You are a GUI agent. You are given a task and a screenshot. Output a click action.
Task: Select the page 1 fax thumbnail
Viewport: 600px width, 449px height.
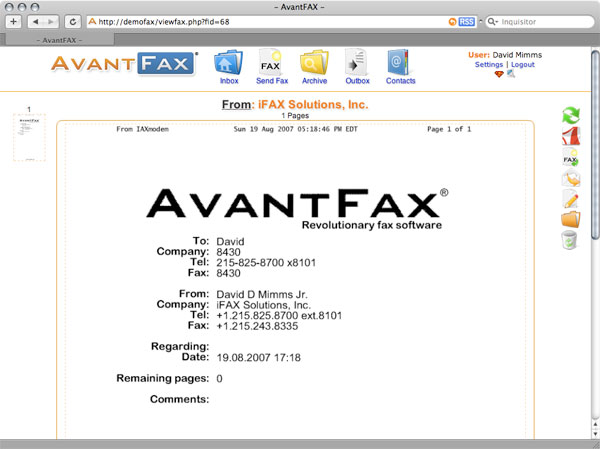[x=29, y=137]
